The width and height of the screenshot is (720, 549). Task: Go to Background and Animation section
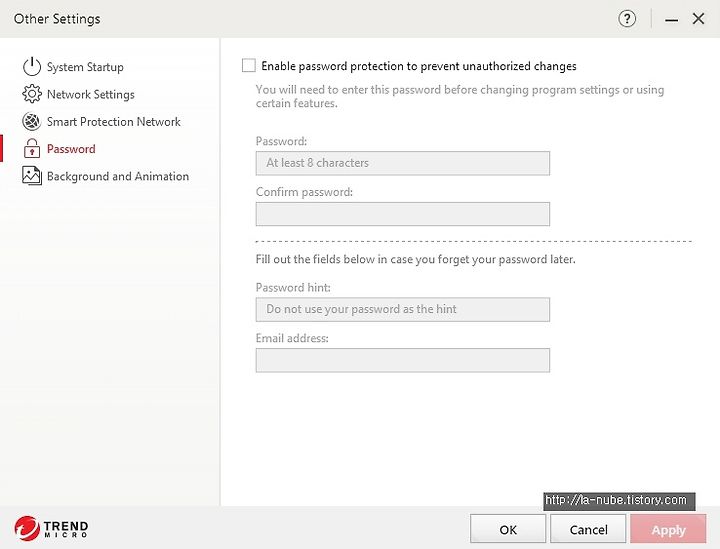118,176
